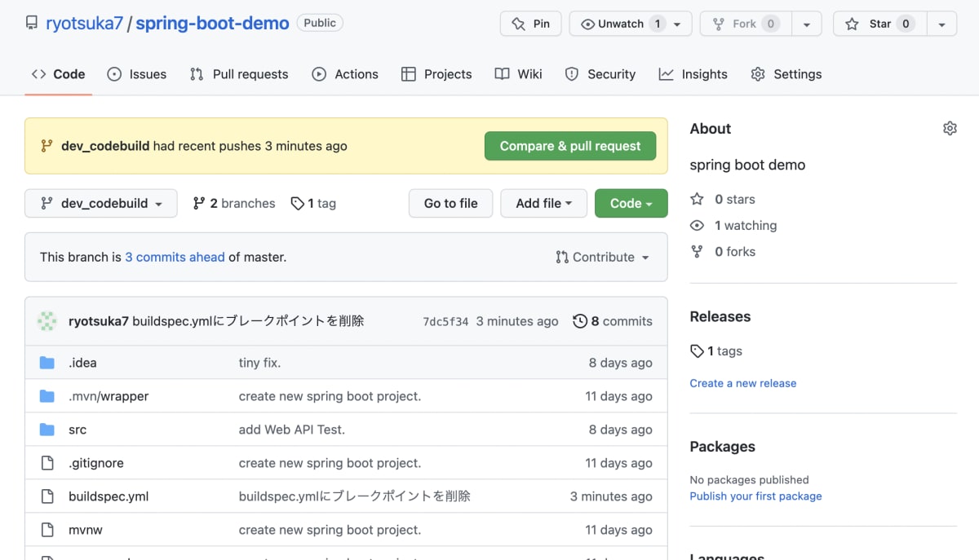Image resolution: width=979 pixels, height=560 pixels.
Task: Open the Security tab
Action: [600, 74]
